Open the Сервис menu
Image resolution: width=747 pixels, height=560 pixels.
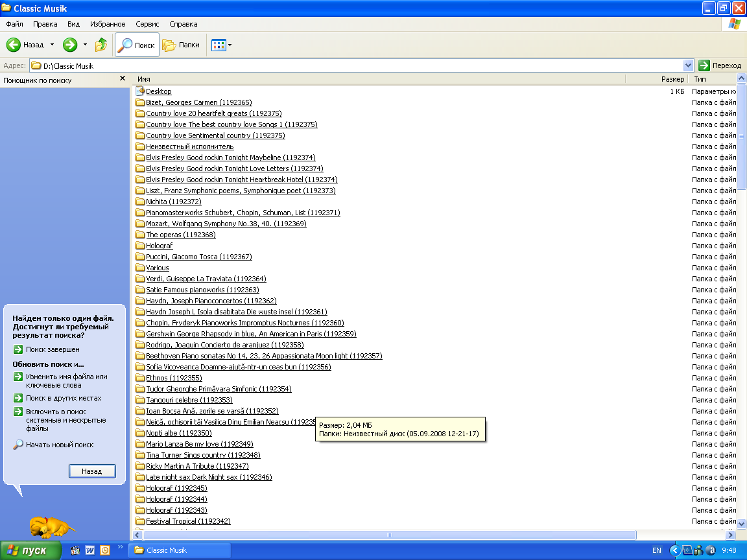(147, 24)
